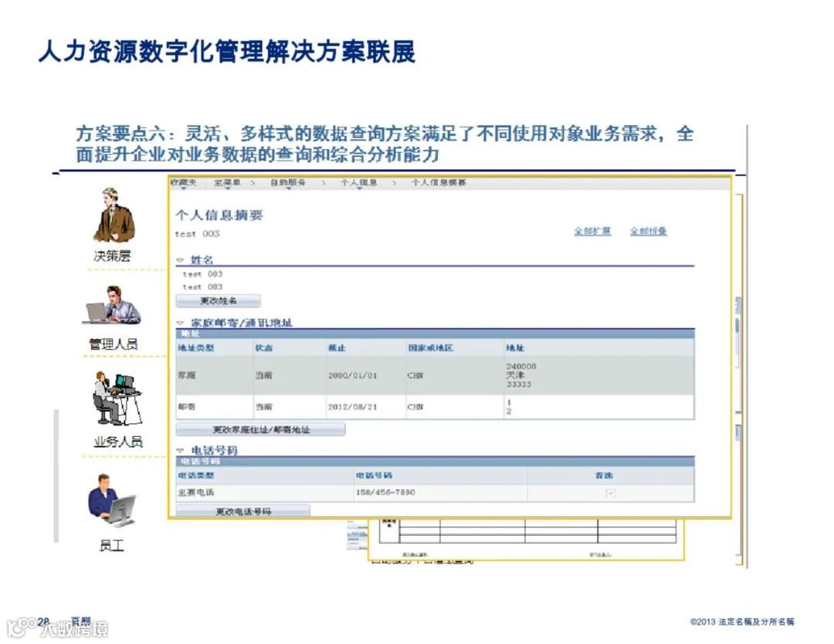Collapse the 姓名 section triangle
Image resolution: width=834 pixels, height=644 pixels.
(180, 260)
